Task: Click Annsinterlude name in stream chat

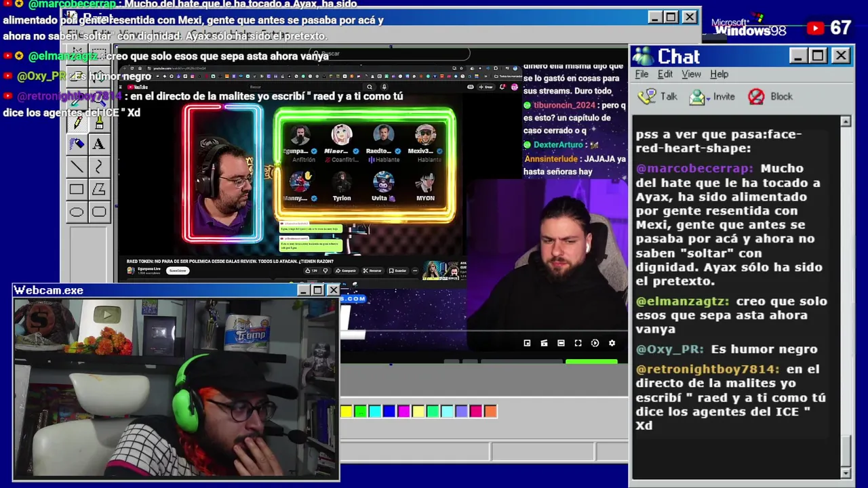Action: (551, 159)
